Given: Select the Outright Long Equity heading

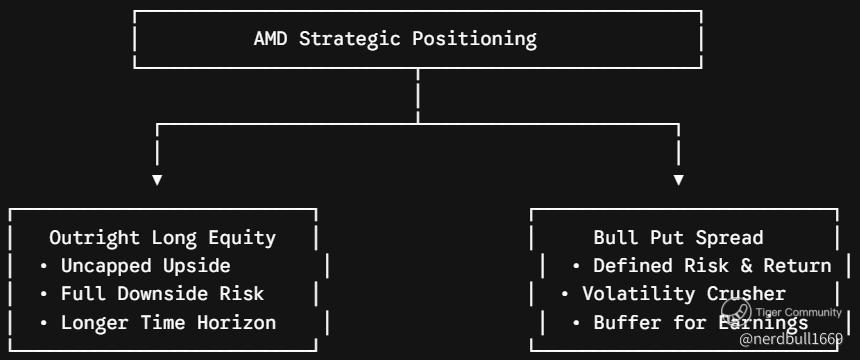Looking at the screenshot, I should (x=162, y=238).
